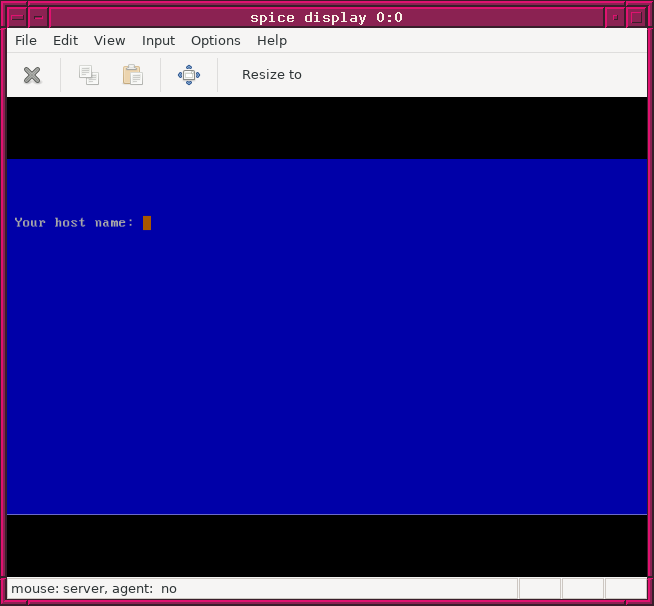Open the Options menu

coord(216,40)
